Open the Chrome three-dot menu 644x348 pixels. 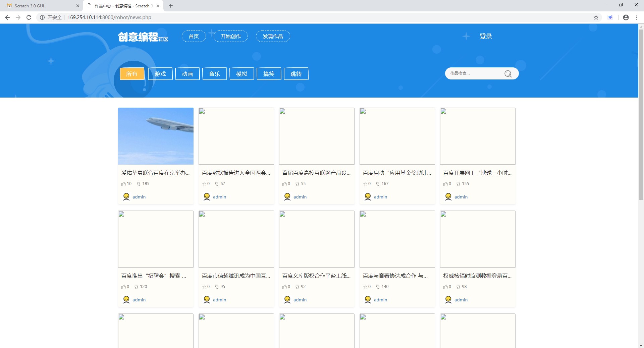coord(637,17)
